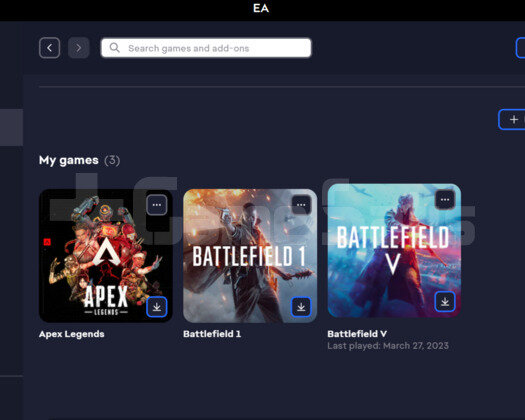Select the highlighted item in left sidebar
This screenshot has height=420, width=525.
coord(11,127)
